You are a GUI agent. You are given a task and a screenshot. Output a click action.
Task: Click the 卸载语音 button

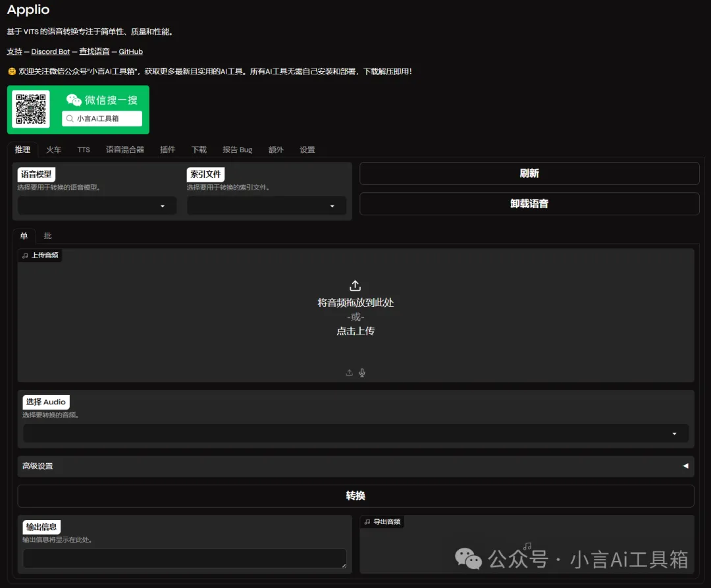[x=529, y=203]
